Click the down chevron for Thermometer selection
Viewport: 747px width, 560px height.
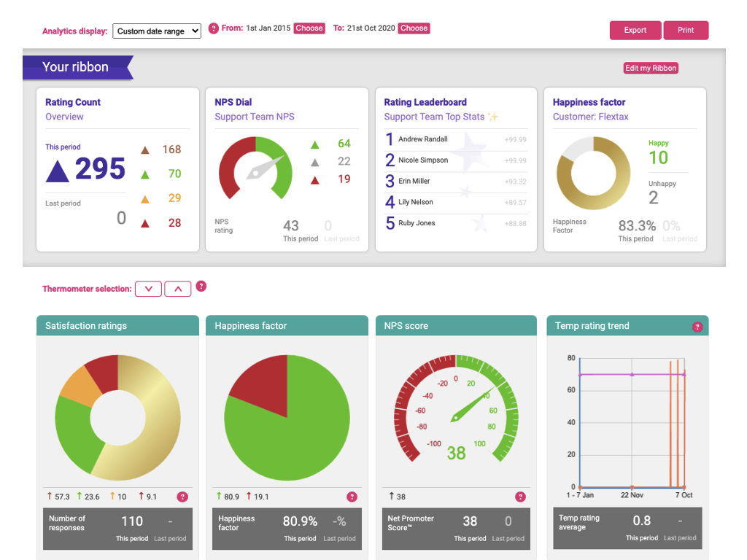click(x=148, y=289)
